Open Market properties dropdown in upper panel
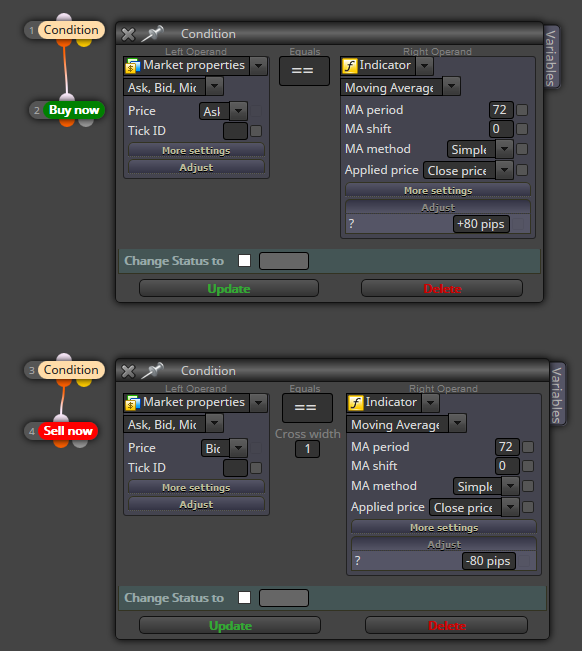Image resolution: width=582 pixels, height=651 pixels. coord(259,66)
